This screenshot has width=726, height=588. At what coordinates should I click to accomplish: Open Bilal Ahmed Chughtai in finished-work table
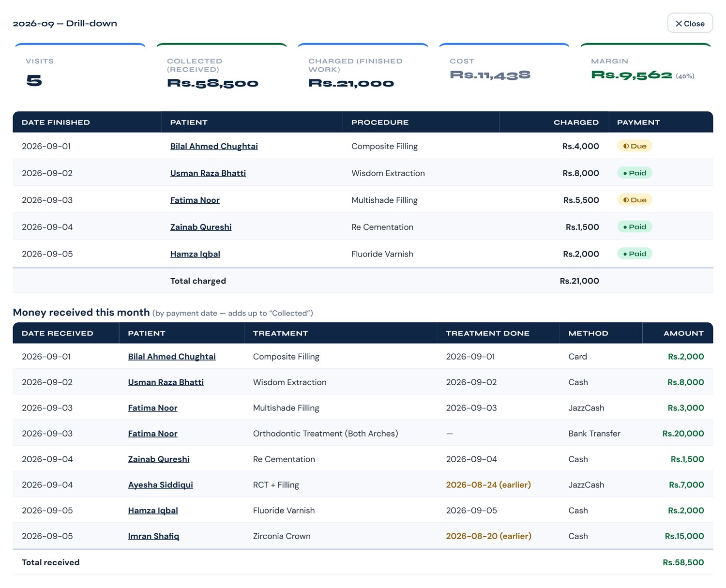click(214, 146)
